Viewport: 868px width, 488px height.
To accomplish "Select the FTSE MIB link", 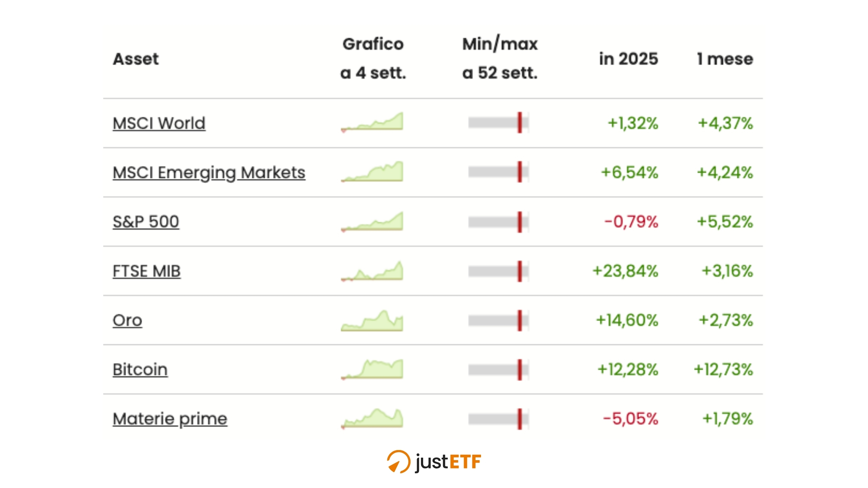I will click(146, 271).
